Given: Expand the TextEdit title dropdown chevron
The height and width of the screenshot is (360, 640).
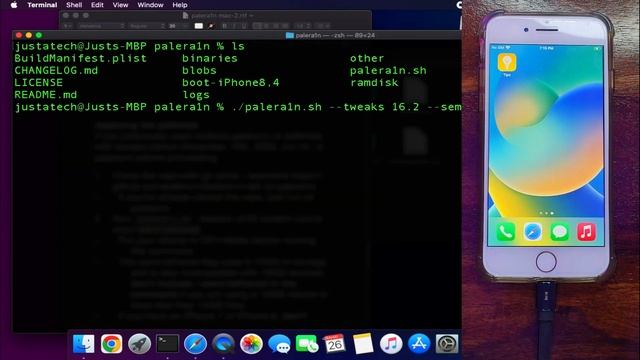Looking at the screenshot, I should point(252,16).
